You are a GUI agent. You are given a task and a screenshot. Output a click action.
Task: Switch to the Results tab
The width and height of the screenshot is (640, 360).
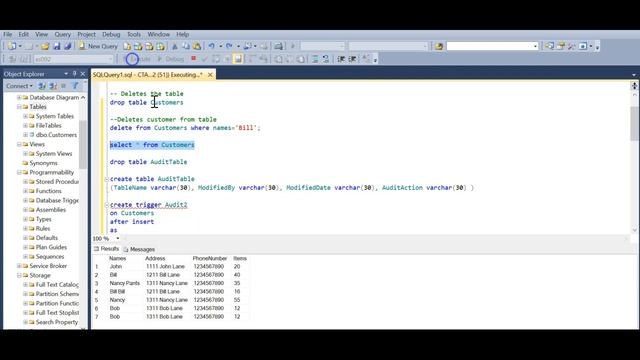107,249
